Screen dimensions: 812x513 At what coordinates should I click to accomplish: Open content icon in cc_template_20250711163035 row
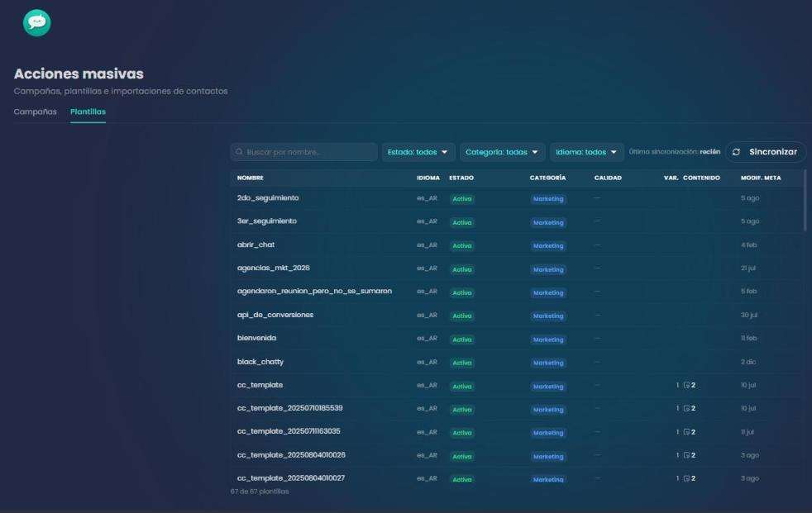(x=686, y=432)
